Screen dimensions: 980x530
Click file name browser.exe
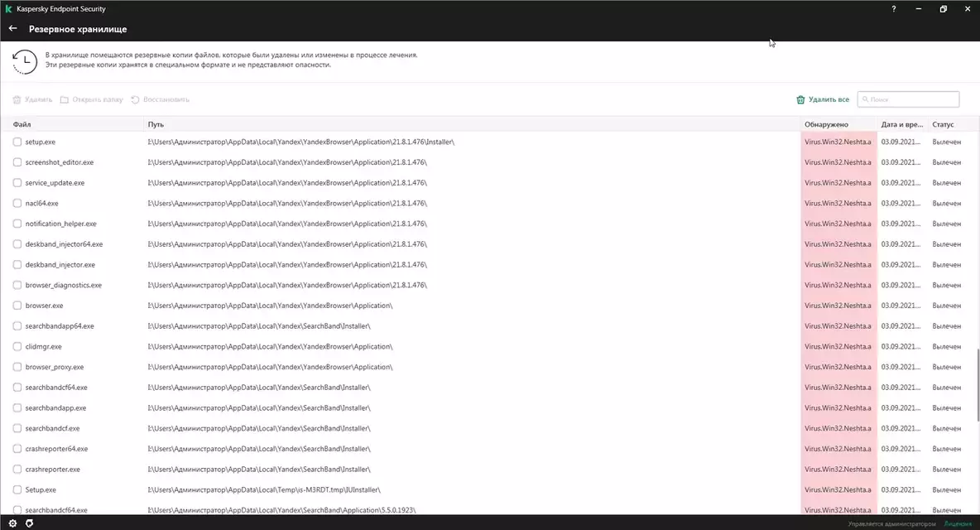point(45,306)
